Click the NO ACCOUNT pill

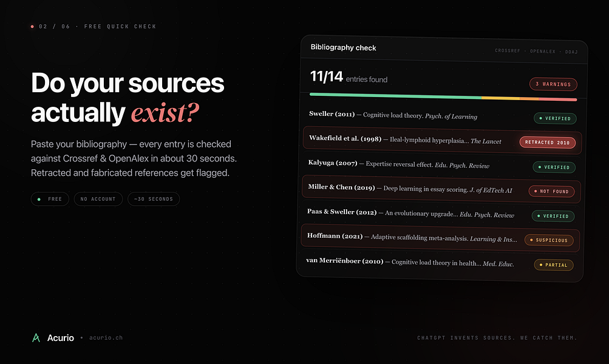[x=98, y=199]
